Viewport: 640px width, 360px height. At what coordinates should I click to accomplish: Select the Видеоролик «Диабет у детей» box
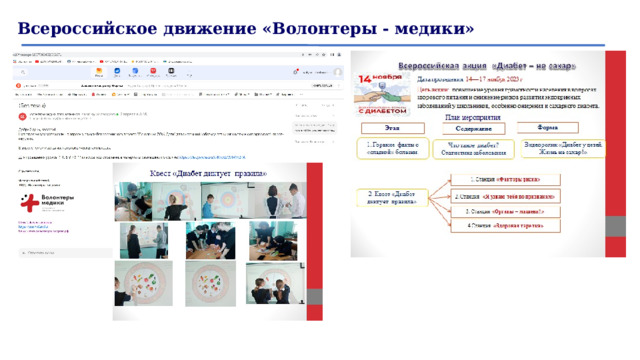pos(563,148)
